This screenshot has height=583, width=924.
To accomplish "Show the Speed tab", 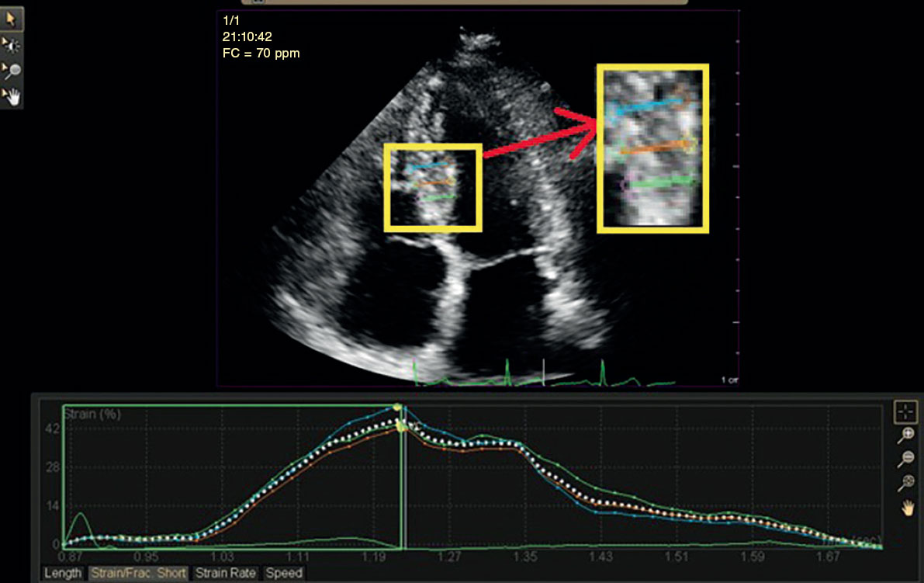I will [x=283, y=574].
